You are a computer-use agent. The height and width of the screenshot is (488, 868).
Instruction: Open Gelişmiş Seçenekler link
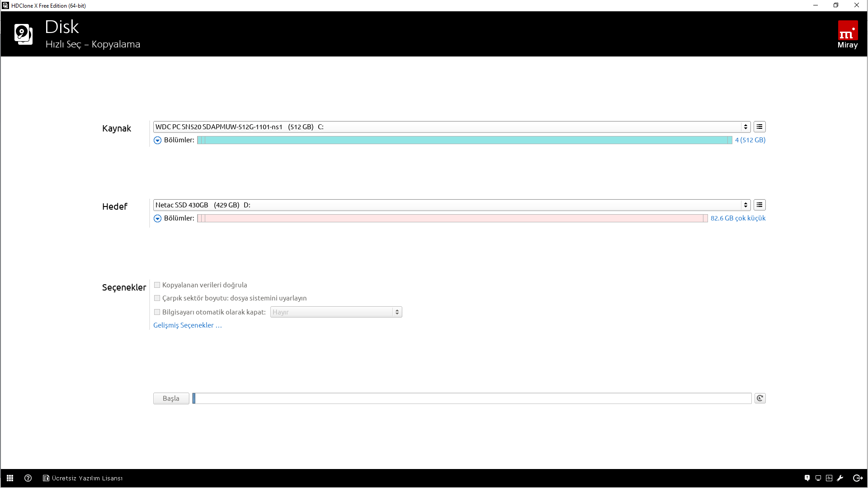coord(187,325)
